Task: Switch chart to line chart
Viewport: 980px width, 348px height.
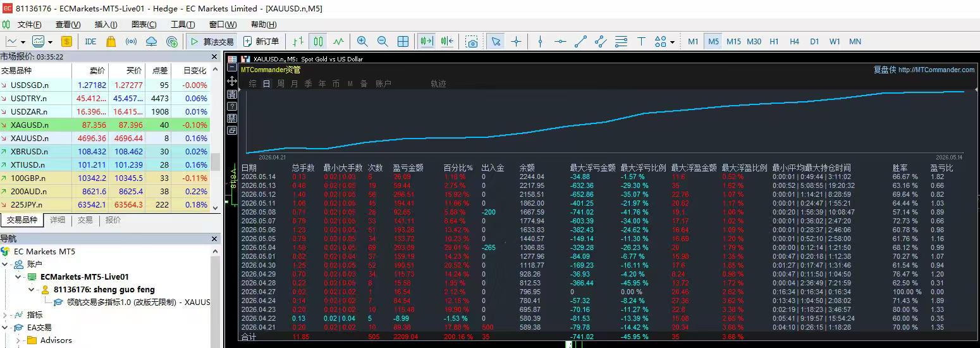Action: pos(338,42)
